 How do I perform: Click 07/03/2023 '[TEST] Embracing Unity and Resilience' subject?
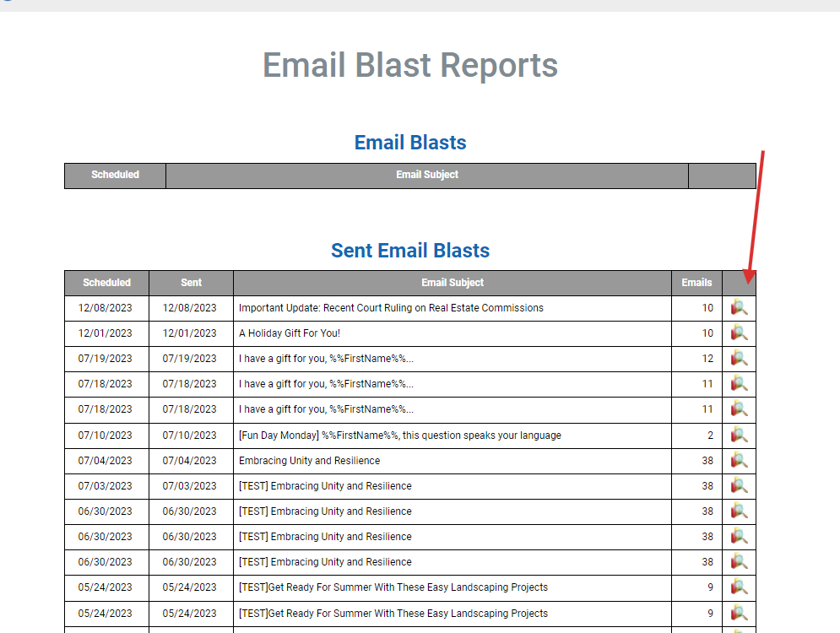325,486
